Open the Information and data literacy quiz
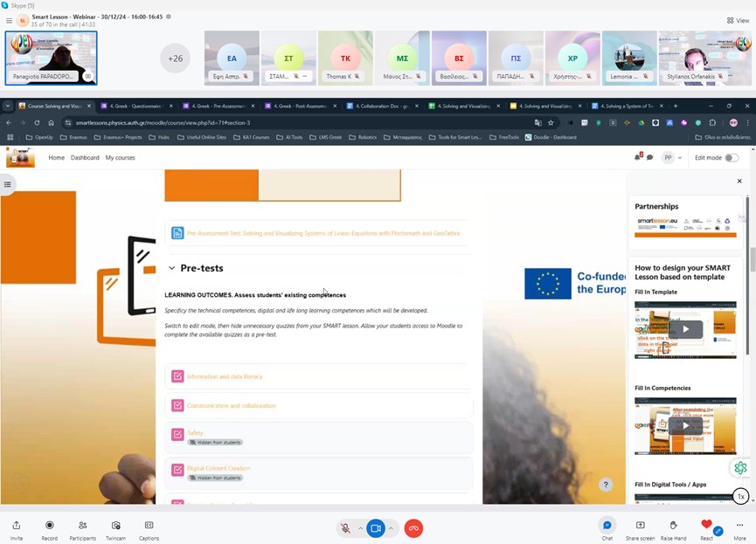This screenshot has width=756, height=544. [225, 376]
